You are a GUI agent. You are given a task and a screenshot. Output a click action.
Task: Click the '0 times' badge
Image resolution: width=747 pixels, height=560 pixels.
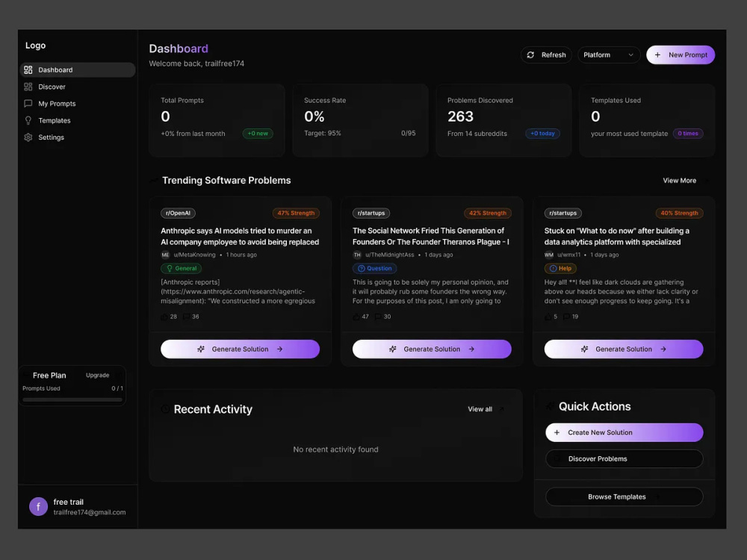click(688, 134)
